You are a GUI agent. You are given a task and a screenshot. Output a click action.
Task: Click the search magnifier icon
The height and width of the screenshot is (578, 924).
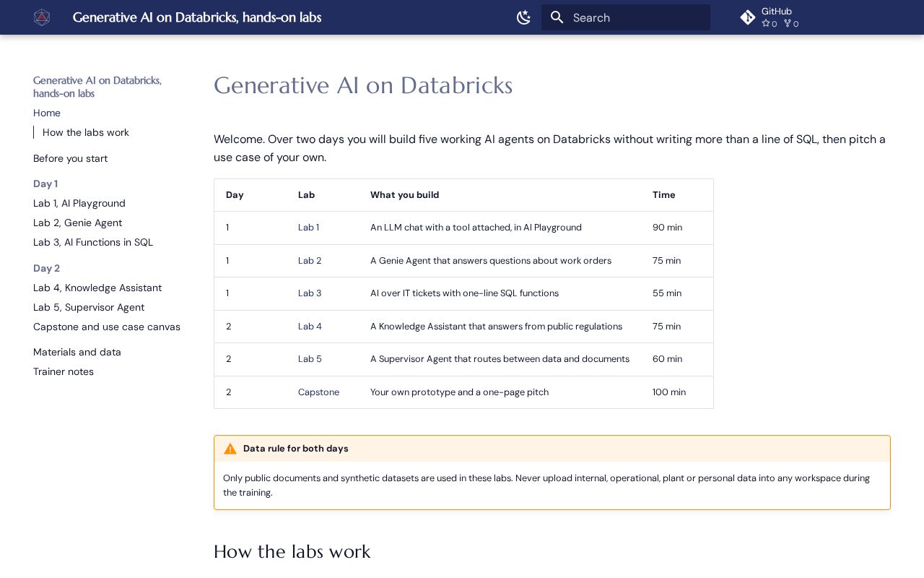(557, 17)
